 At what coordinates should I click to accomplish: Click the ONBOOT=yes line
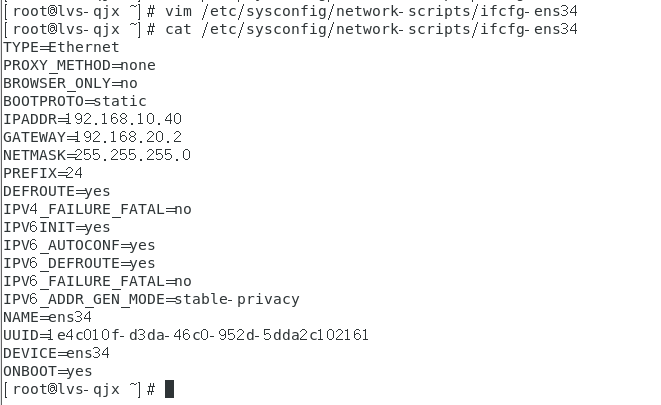click(47, 371)
